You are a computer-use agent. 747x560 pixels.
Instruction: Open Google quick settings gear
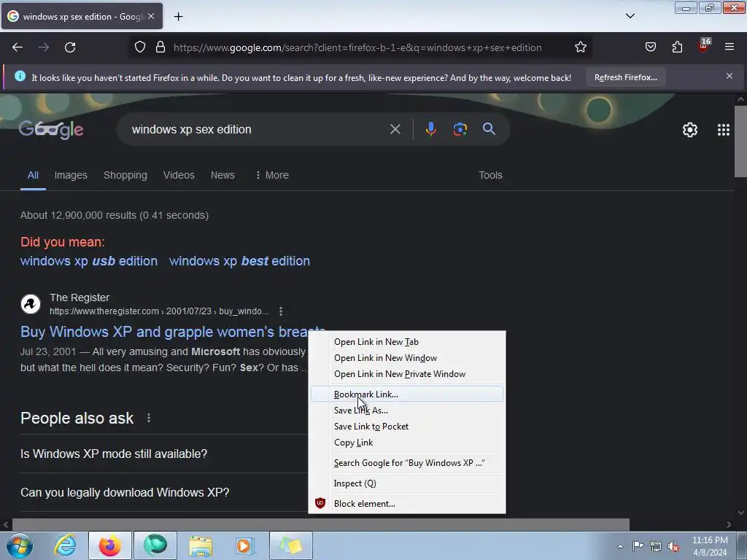click(690, 130)
